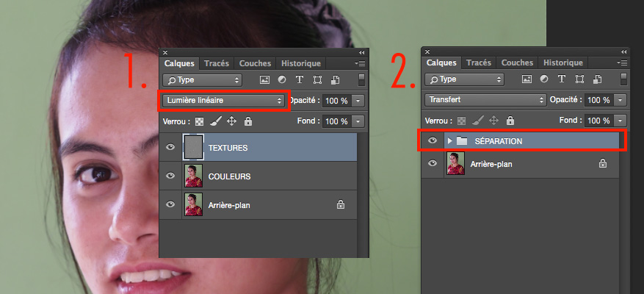Screen dimensions: 644x294
Task: Lock all padlock icon in panel 1
Action: [247, 121]
